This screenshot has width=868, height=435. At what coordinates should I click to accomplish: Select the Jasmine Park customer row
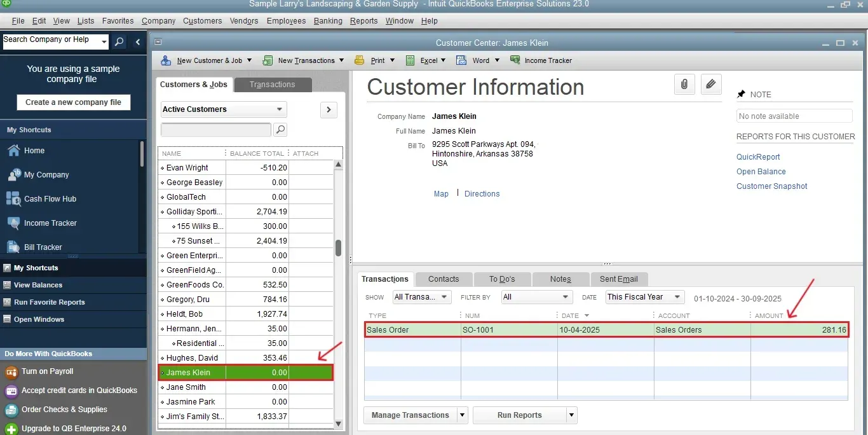(246, 402)
